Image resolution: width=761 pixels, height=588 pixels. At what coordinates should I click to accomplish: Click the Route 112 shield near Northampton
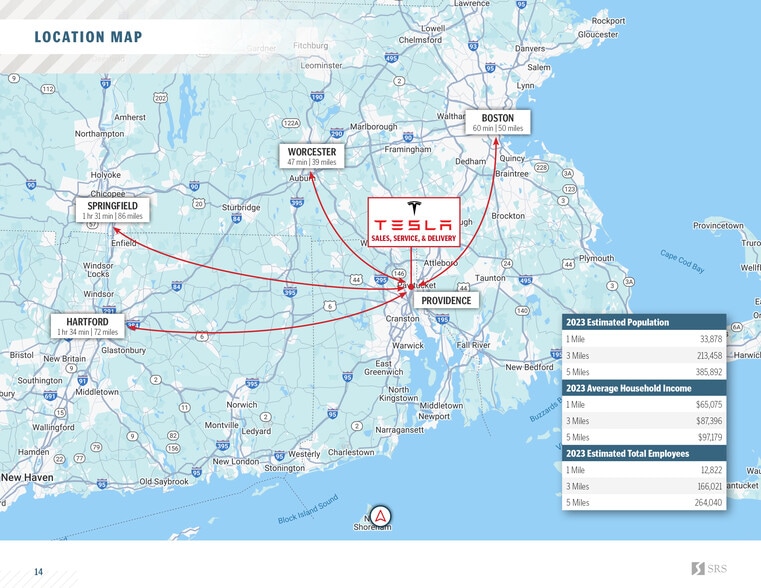coord(48,89)
